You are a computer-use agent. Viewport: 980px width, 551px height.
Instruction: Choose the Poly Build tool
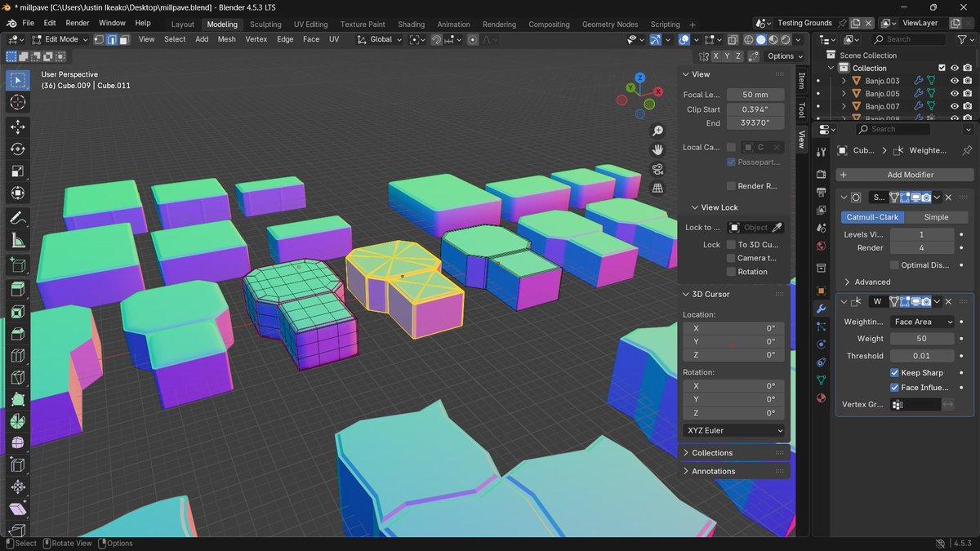click(x=18, y=399)
